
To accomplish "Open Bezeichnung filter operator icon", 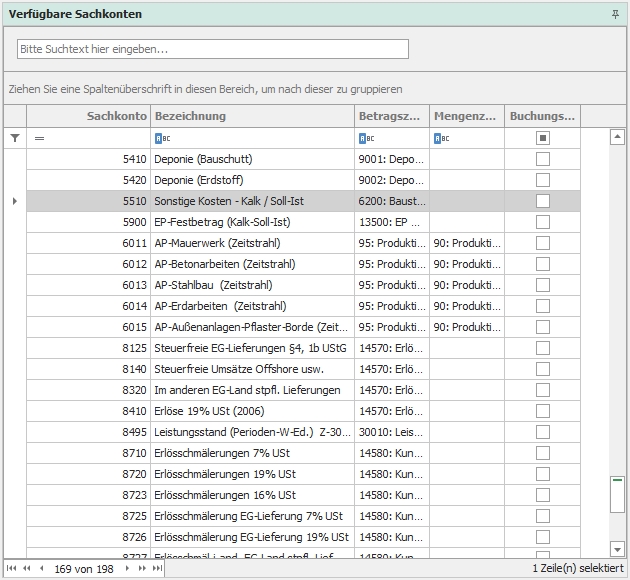I will point(162,139).
